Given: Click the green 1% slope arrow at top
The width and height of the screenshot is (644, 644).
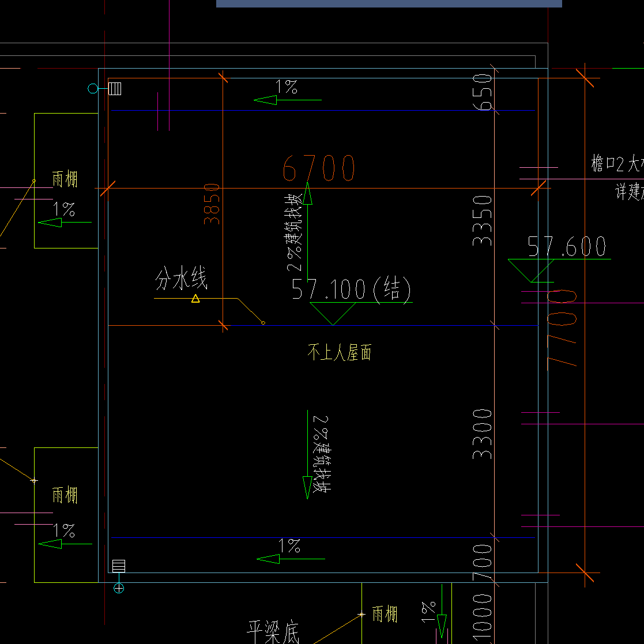Looking at the screenshot, I should 288,100.
